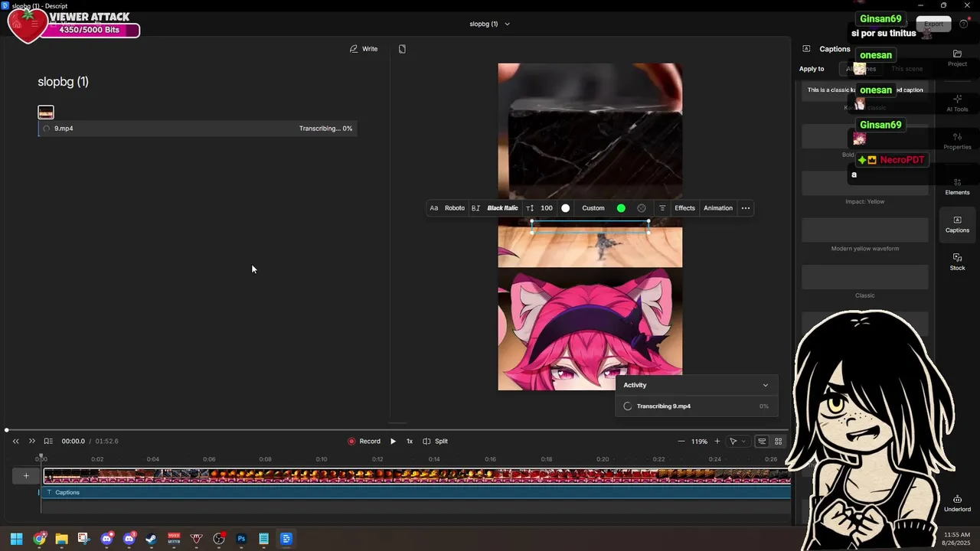The image size is (980, 551).
Task: Select the 9.mp4 file row
Action: point(197,129)
